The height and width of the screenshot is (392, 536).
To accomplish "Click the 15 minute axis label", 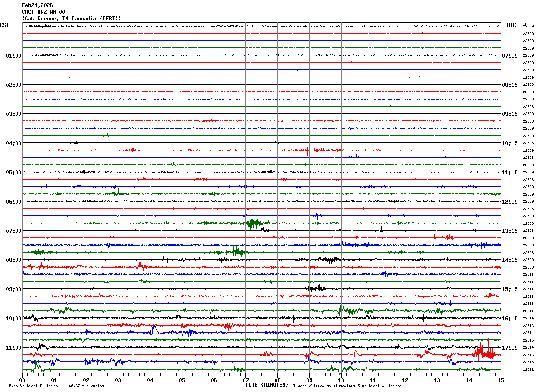I will click(501, 380).
